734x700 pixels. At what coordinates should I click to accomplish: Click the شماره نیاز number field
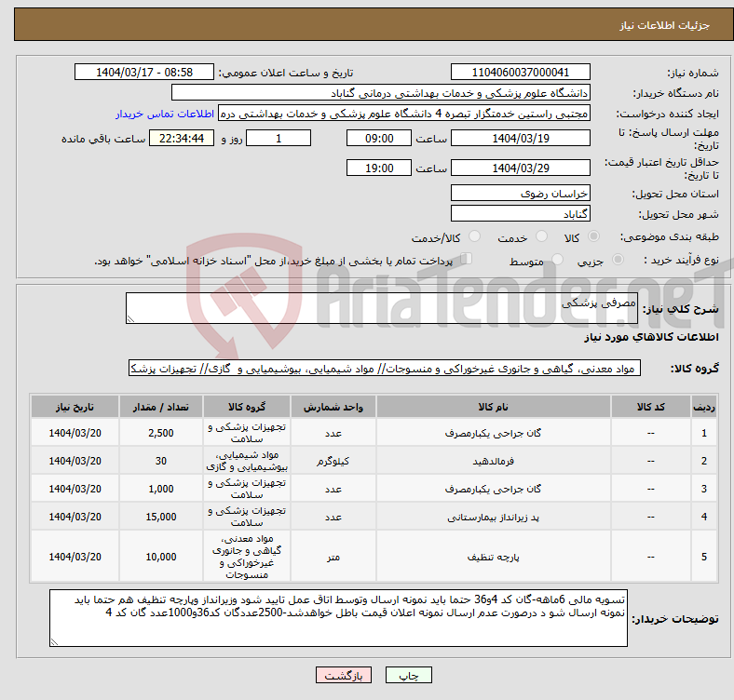520,72
